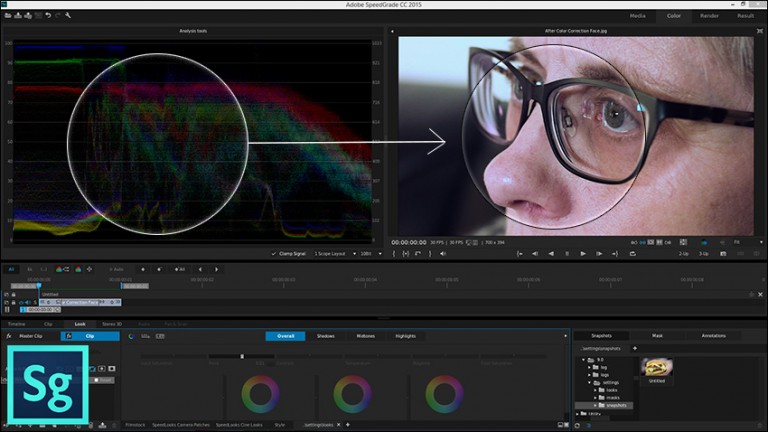Click the in-out around clip brace icon
Screen dimensions: 768x432
click(x=406, y=254)
